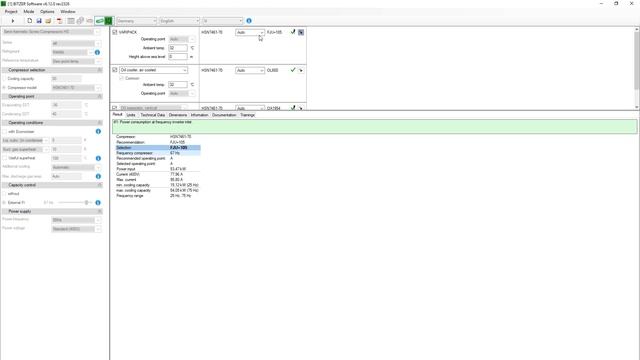Select the Compressor model radio option
The height and width of the screenshot is (360, 640).
[4, 88]
